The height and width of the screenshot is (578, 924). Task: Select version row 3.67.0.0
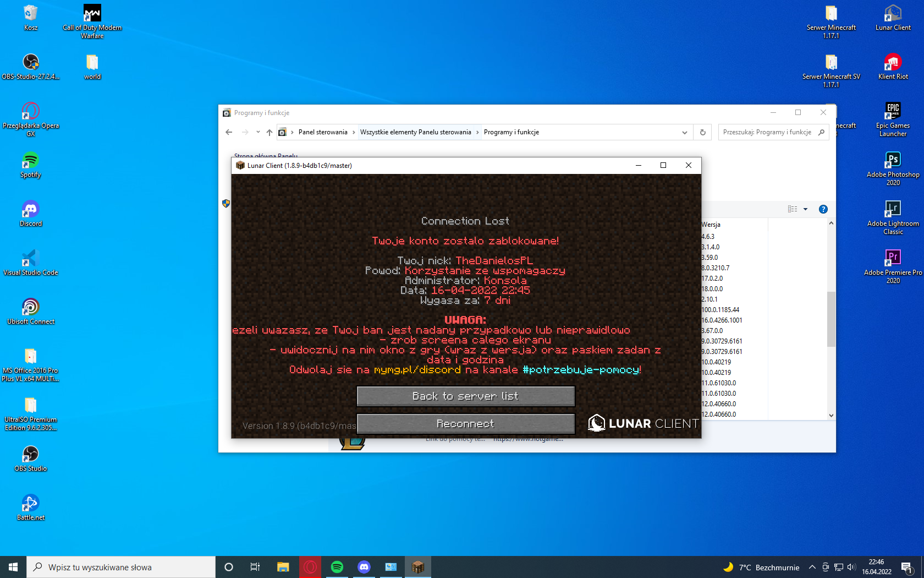point(712,331)
